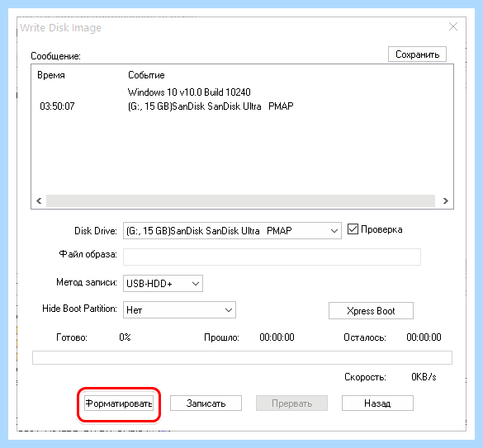
Task: Click the Осталось 00:00:00 time value
Action: tap(424, 337)
